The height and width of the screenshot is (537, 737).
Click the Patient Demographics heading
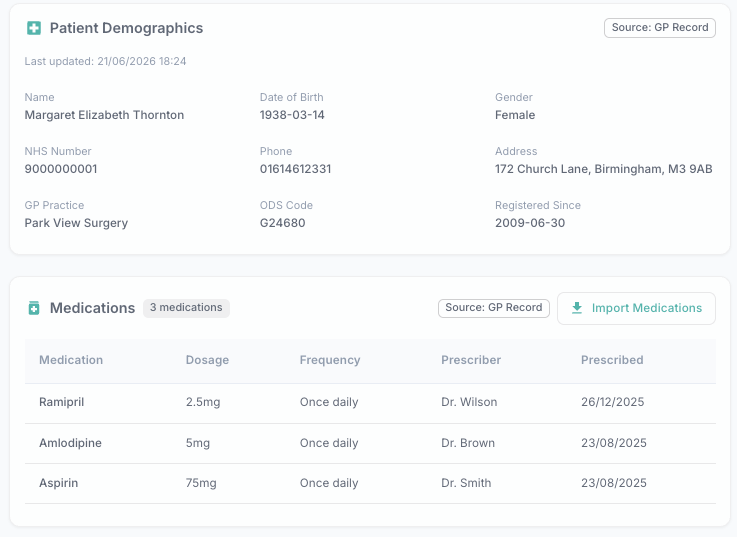pos(126,28)
